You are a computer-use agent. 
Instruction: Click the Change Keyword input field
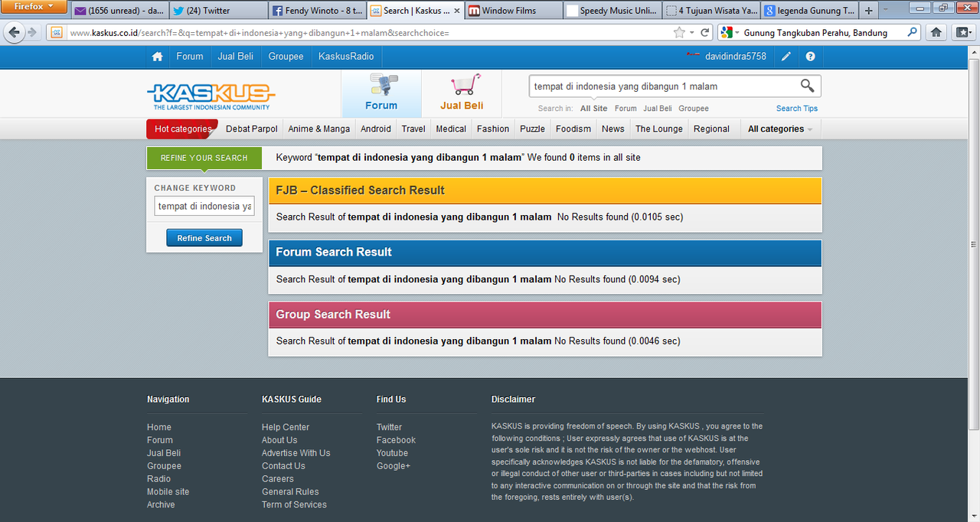tap(204, 206)
